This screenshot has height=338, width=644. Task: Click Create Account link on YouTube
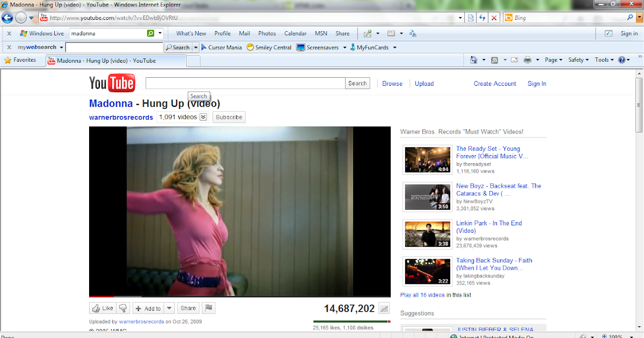click(495, 84)
